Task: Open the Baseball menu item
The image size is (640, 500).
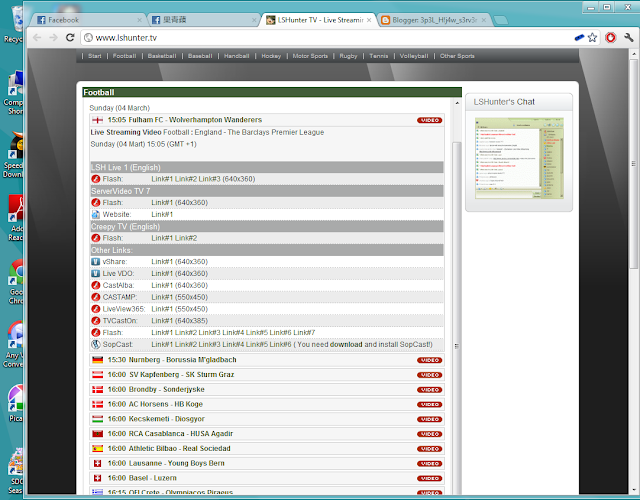Action: 200,56
